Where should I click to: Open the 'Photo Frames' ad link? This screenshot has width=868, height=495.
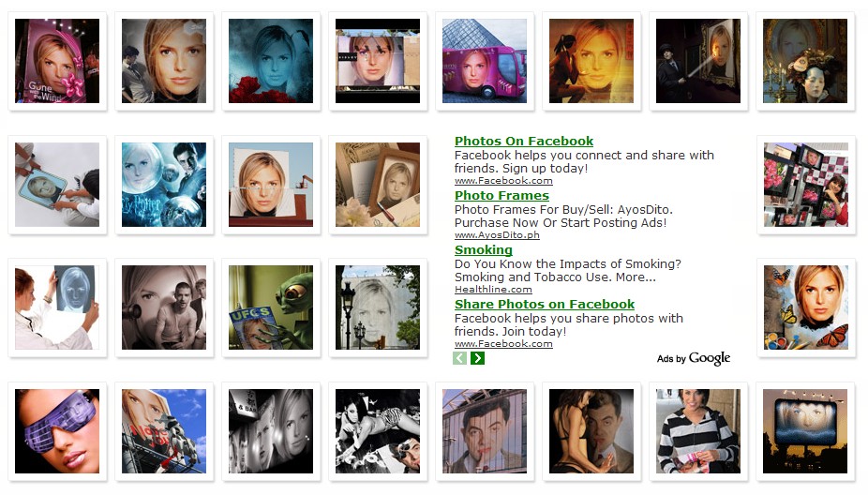click(x=501, y=195)
